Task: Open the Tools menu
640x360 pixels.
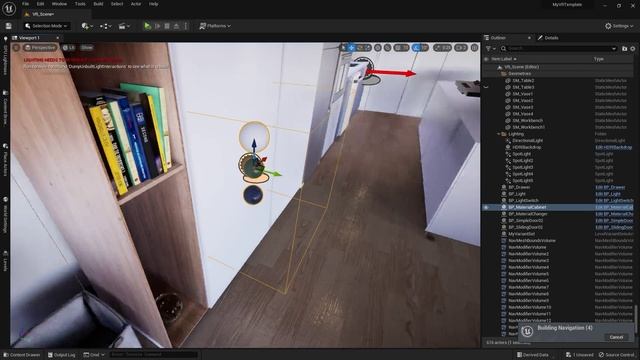Action: (x=80, y=4)
